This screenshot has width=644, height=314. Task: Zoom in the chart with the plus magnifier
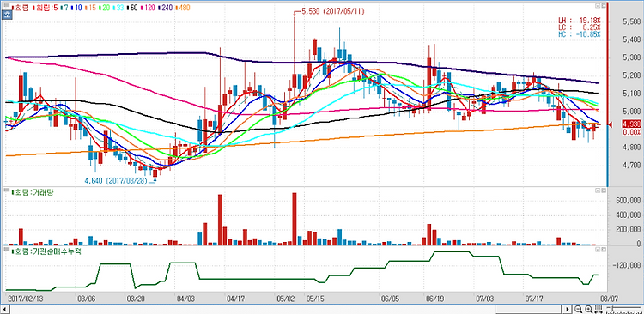[x=588, y=309]
